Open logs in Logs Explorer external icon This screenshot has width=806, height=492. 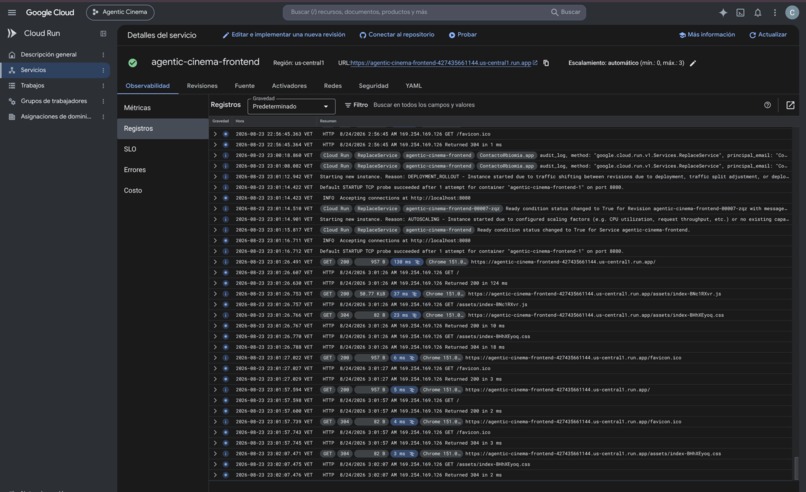pyautogui.click(x=790, y=105)
